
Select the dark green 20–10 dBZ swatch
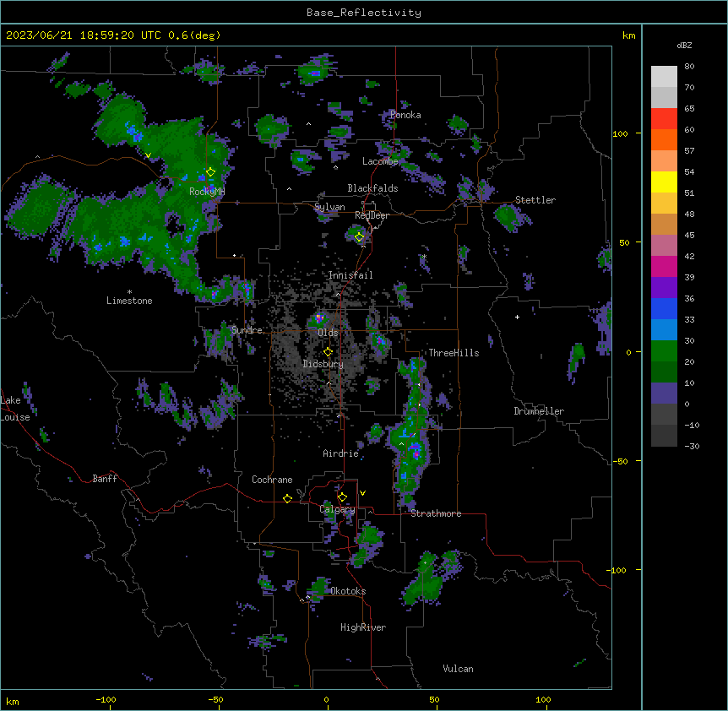point(664,372)
